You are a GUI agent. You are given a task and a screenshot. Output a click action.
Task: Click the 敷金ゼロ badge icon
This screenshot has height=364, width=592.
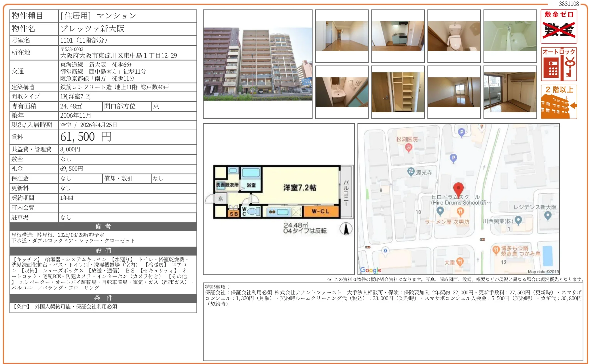(559, 26)
